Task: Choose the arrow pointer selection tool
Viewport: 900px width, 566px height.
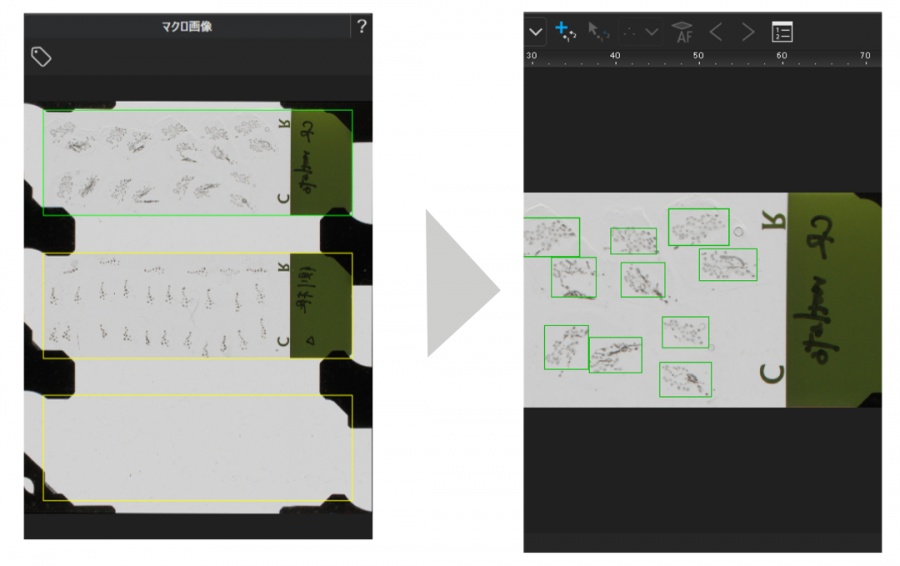Action: (x=598, y=32)
